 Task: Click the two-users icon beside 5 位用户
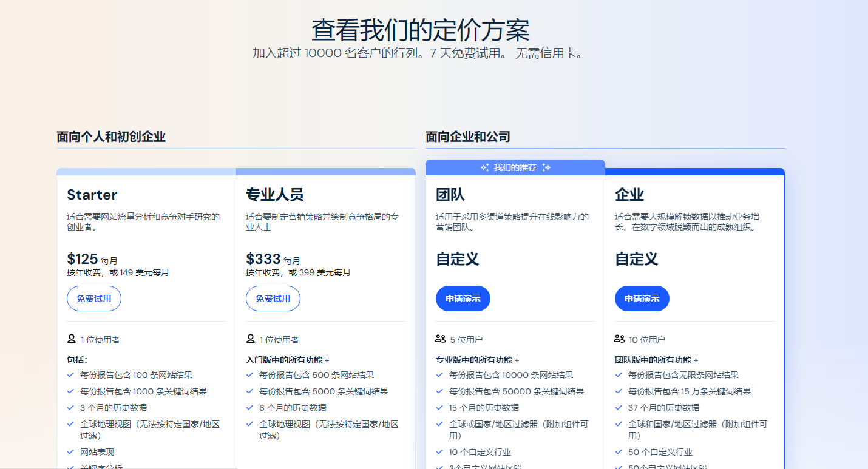(441, 339)
